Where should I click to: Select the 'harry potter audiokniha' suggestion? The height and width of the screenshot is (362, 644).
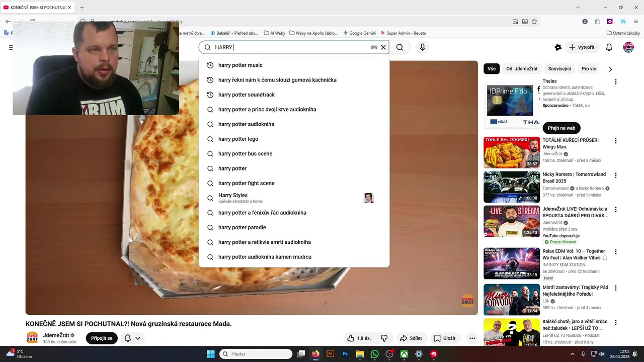pos(294,124)
